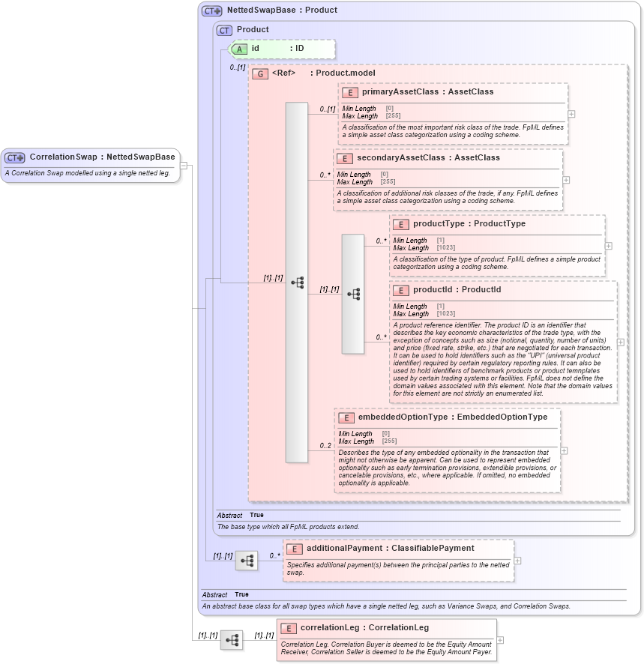Click the E icon of additionalPayment element
This screenshot has width=644, height=664.
pyautogui.click(x=293, y=549)
